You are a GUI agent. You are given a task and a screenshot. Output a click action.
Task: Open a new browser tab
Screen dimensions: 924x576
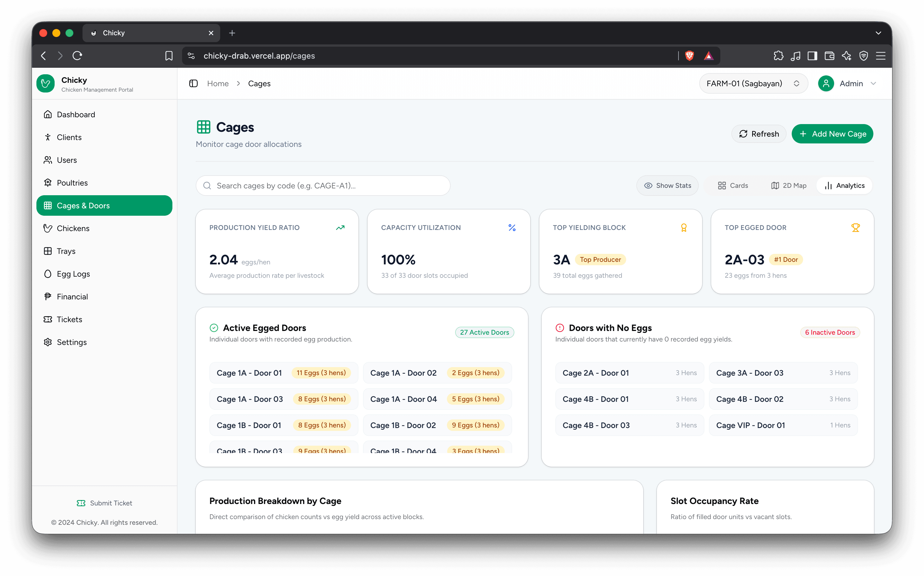232,33
